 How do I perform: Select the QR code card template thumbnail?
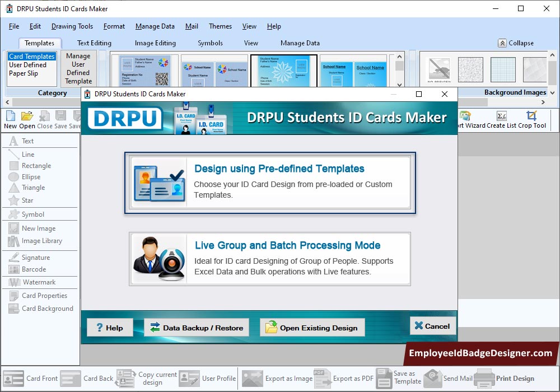[x=144, y=71]
